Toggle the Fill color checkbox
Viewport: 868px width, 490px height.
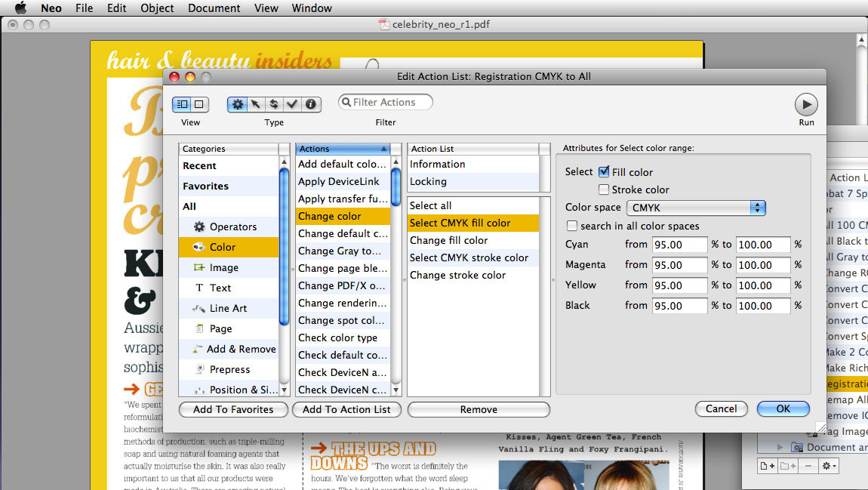click(604, 171)
